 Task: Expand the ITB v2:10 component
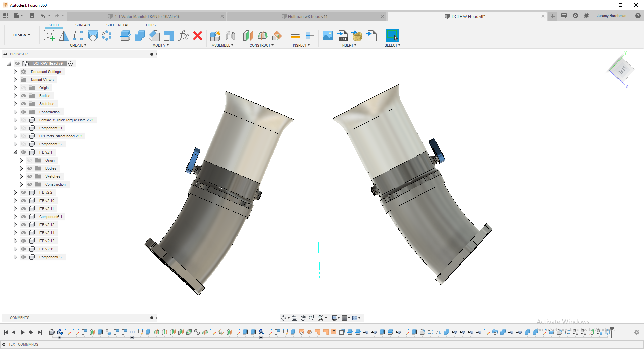(x=15, y=201)
